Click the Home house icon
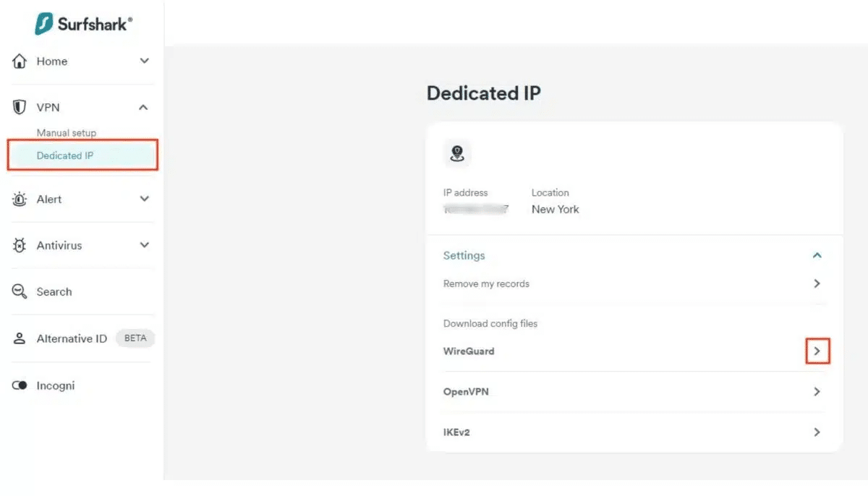Viewport: 868px width, 496px height. coord(20,61)
